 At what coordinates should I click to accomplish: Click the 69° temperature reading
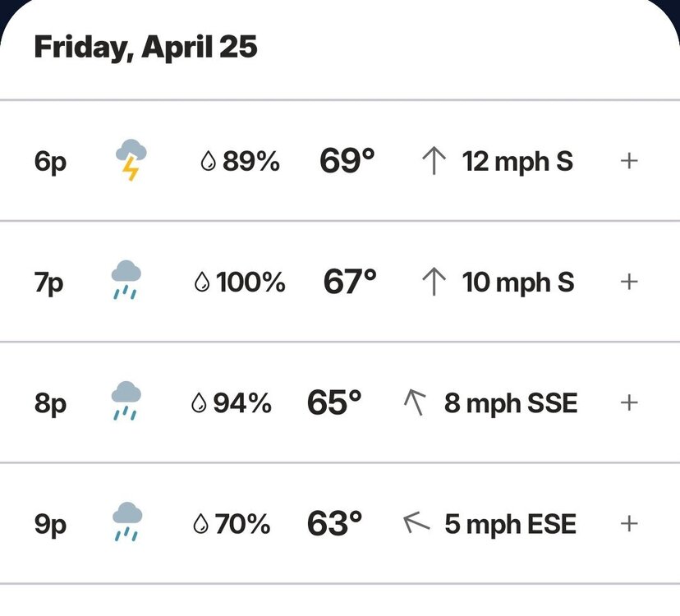347,161
